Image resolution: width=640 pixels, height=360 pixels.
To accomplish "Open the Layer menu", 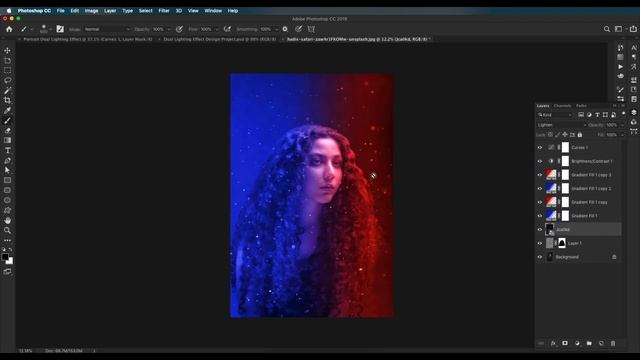I will tap(110, 11).
